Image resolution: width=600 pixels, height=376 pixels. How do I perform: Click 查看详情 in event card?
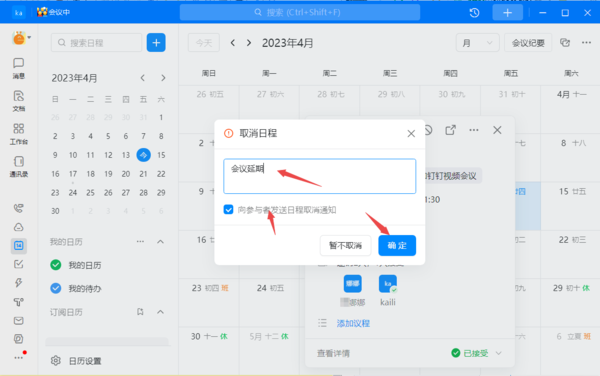(333, 353)
